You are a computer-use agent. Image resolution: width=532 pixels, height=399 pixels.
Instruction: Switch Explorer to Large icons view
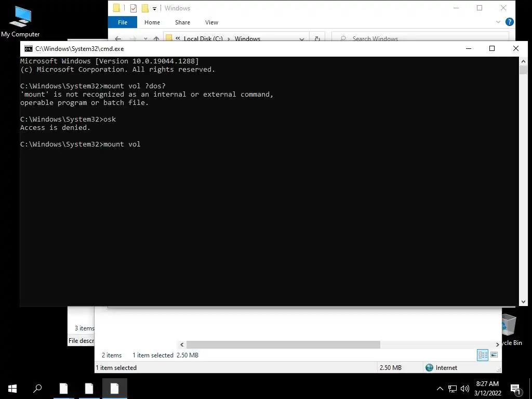[494, 355]
